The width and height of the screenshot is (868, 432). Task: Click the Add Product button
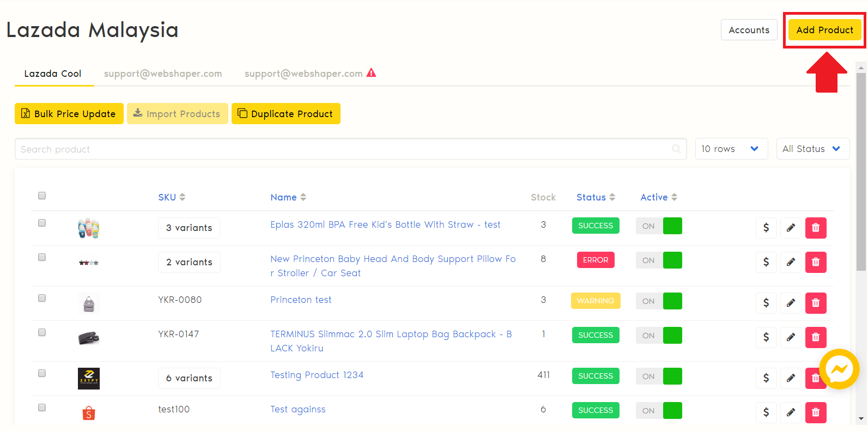(x=825, y=30)
